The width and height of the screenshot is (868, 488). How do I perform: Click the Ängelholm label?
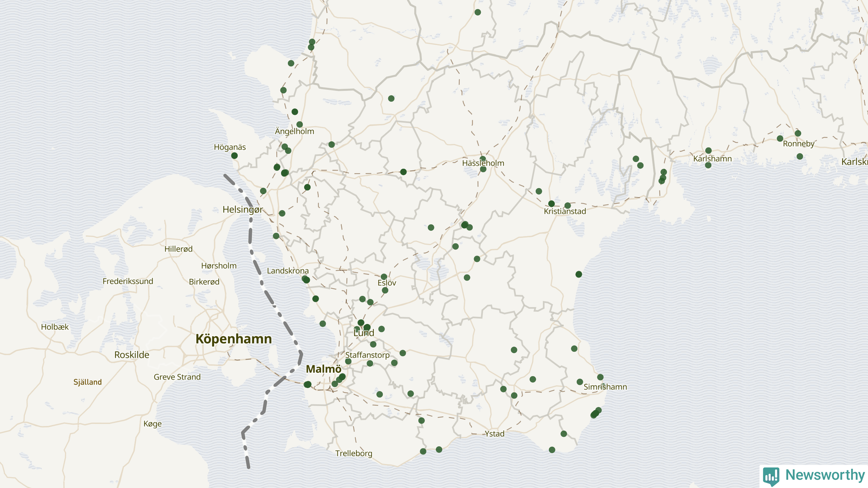pos(294,131)
